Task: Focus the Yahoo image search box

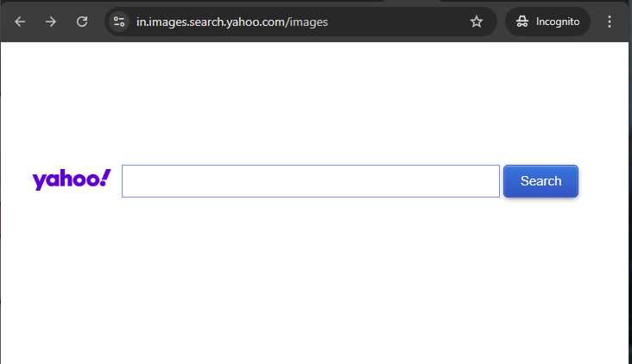Action: click(311, 181)
